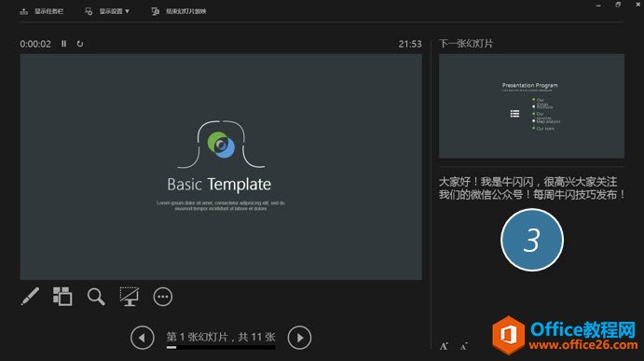
Task: Select the pen and laser pointer tool
Action: click(x=30, y=296)
